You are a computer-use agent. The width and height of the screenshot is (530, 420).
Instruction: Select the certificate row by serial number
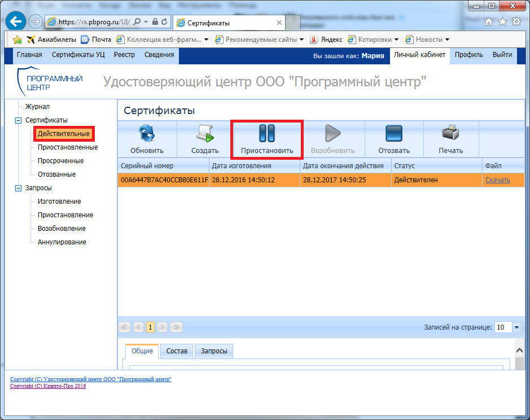point(164,180)
